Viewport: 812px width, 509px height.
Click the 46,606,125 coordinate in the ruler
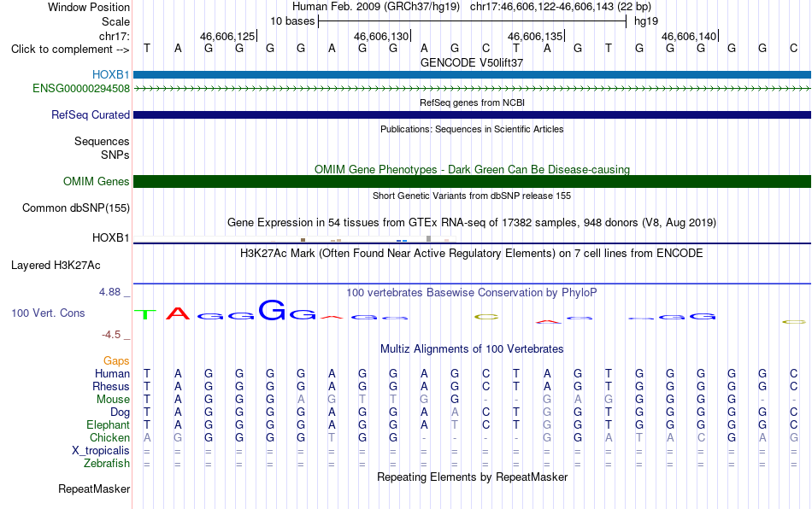[227, 36]
